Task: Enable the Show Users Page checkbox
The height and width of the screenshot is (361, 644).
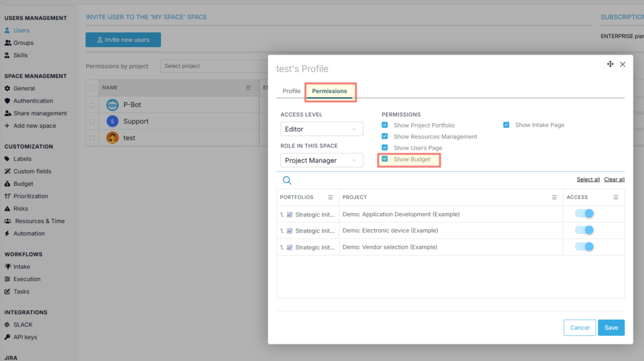Action: 385,148
